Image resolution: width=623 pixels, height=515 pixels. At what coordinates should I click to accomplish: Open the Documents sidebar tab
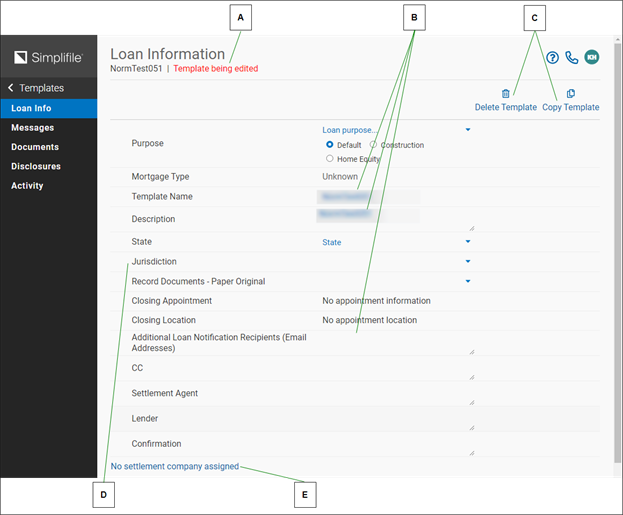(x=48, y=147)
